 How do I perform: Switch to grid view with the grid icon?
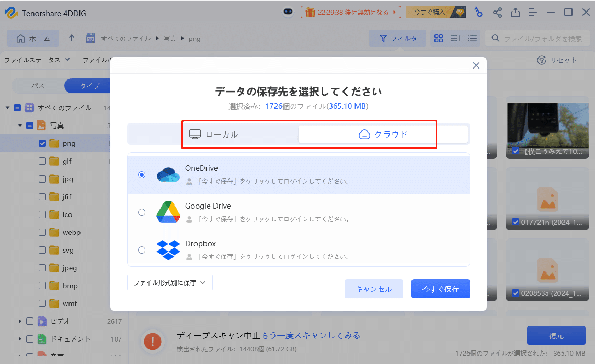(x=439, y=38)
